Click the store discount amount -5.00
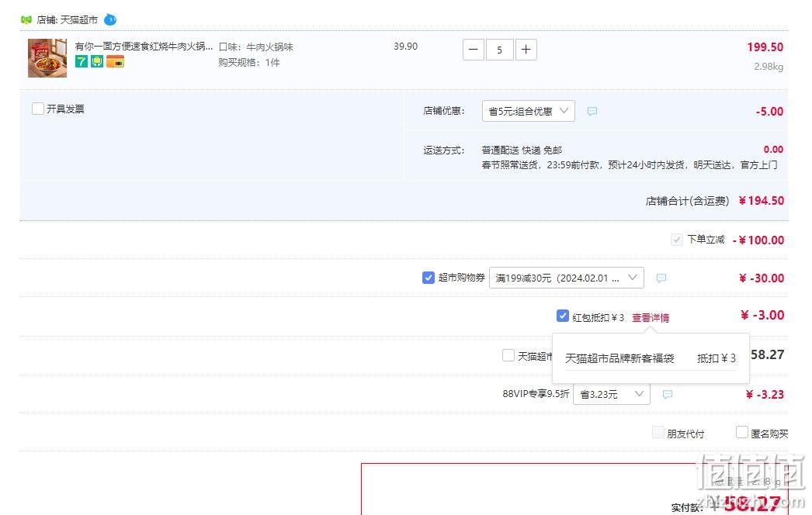 (769, 111)
